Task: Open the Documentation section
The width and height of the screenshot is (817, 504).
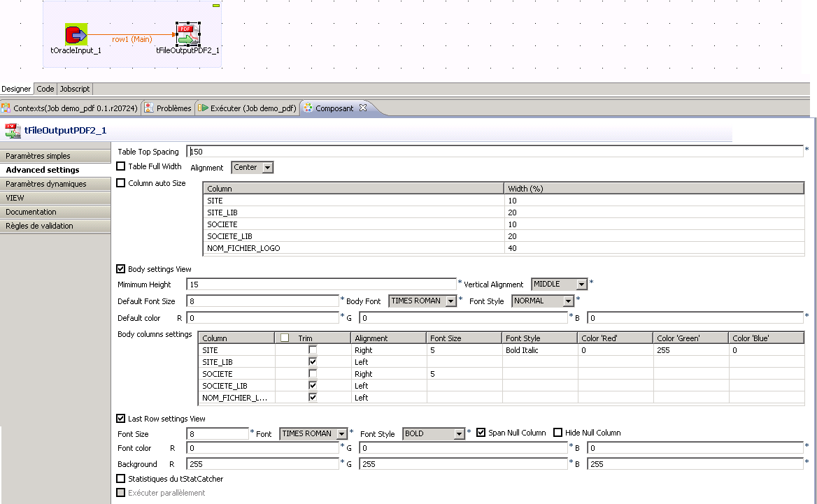Action: tap(55, 212)
